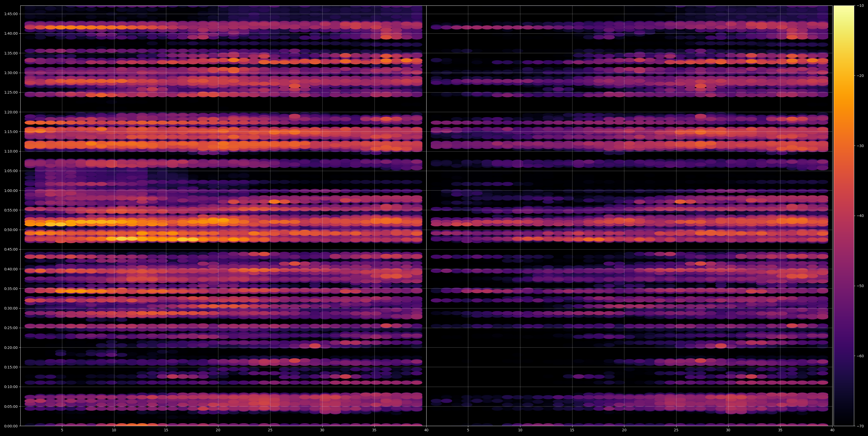Select the 0:55:00 y-axis tick label
This screenshot has width=868, height=436.
click(11, 210)
